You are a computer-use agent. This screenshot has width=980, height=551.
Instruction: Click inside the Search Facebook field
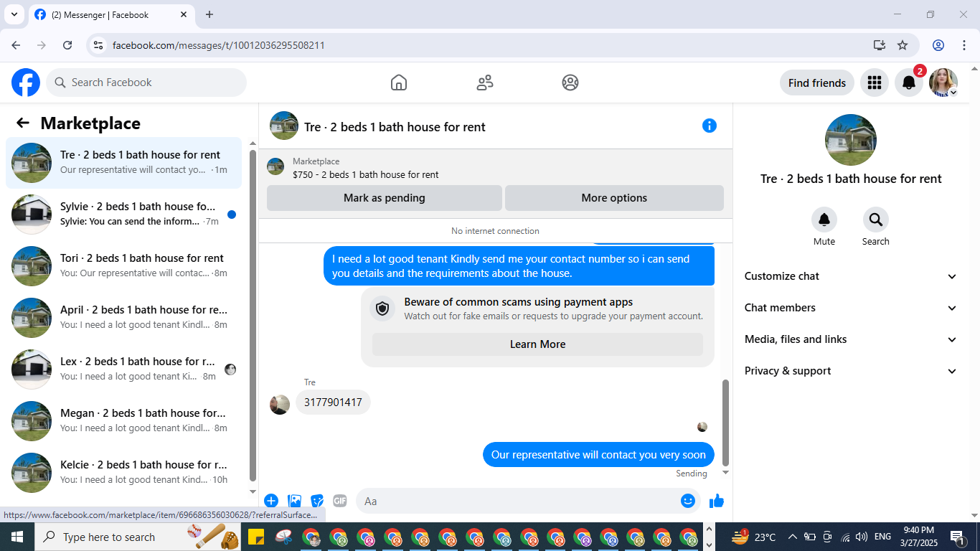146,83
